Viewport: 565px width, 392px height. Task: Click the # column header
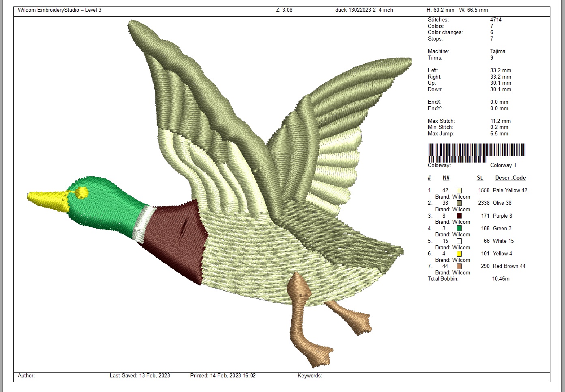coord(429,178)
